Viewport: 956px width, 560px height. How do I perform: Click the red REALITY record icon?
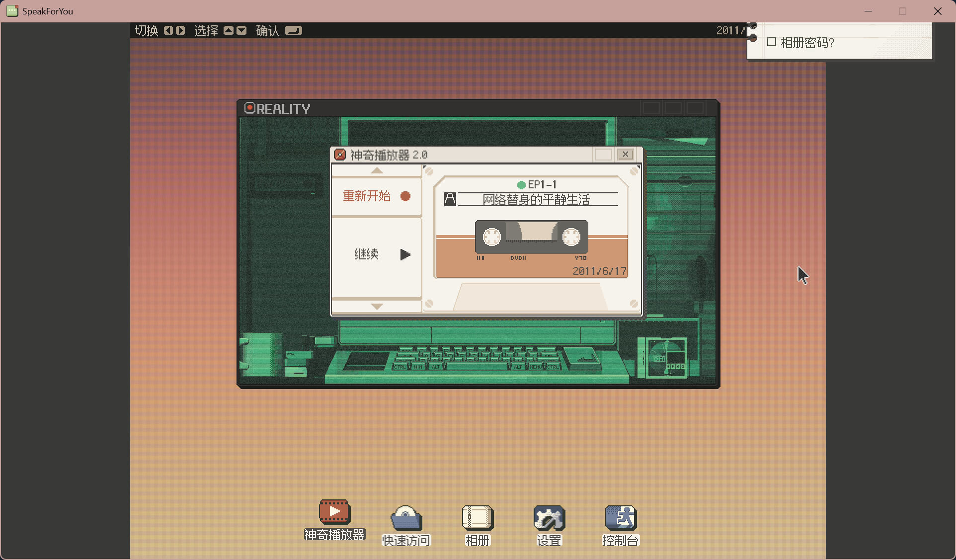click(x=249, y=108)
